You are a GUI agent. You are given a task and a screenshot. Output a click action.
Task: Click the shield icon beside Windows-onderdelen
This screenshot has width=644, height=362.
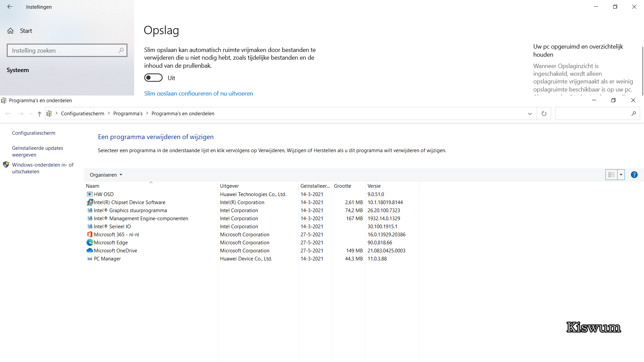(6, 165)
